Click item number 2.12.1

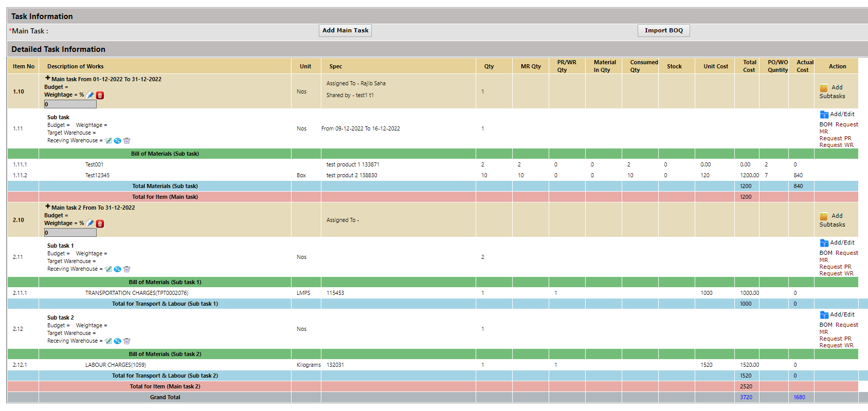[x=20, y=365]
